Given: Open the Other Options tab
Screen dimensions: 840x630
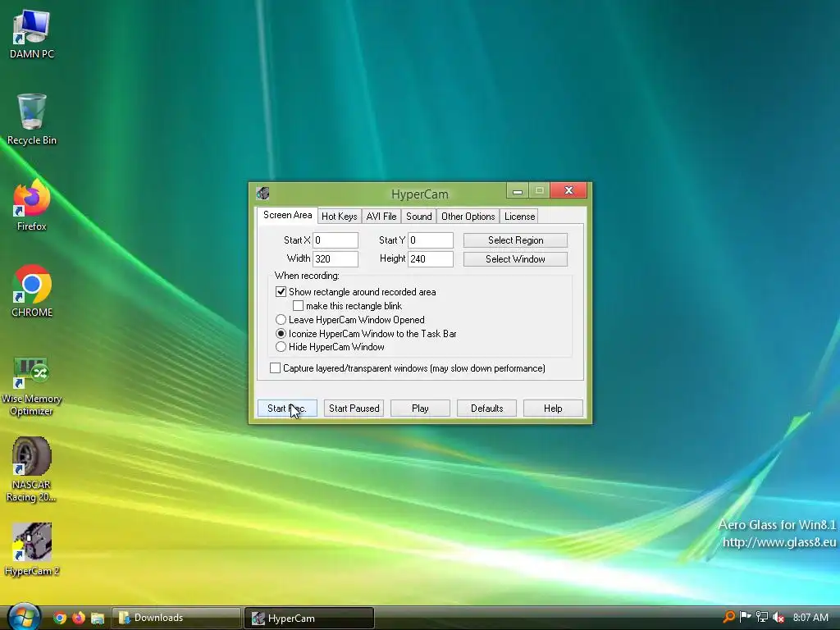Looking at the screenshot, I should (x=468, y=217).
